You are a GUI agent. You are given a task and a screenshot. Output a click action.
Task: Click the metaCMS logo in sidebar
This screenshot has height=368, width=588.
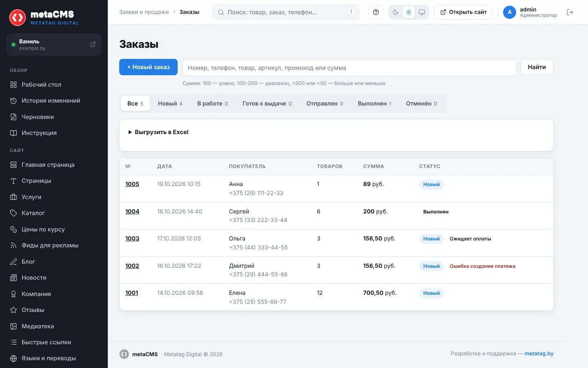tap(44, 18)
